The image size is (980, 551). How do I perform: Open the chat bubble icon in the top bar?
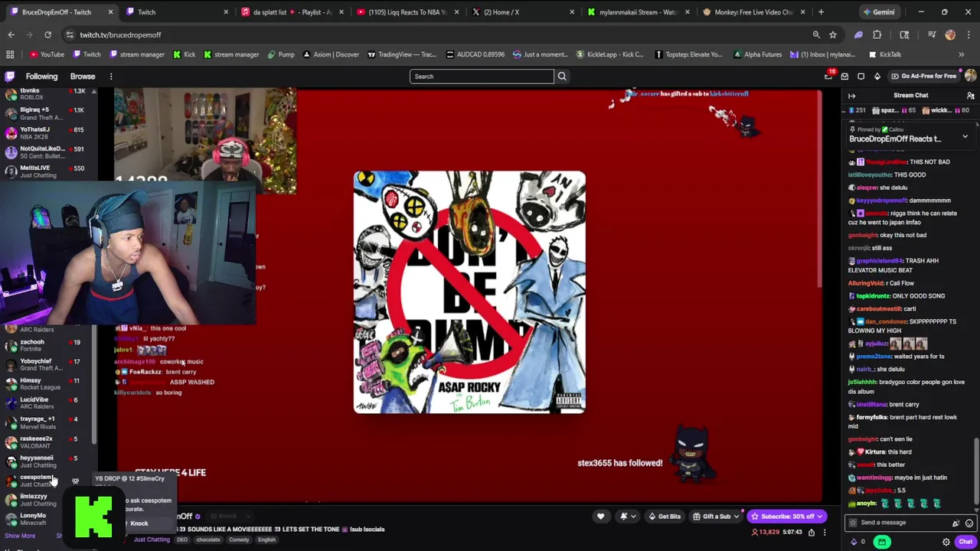[x=861, y=77]
